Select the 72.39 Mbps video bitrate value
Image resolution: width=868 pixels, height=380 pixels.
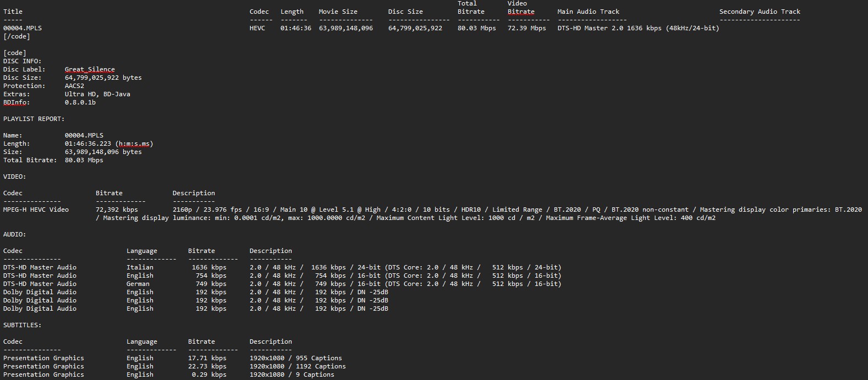coord(526,28)
